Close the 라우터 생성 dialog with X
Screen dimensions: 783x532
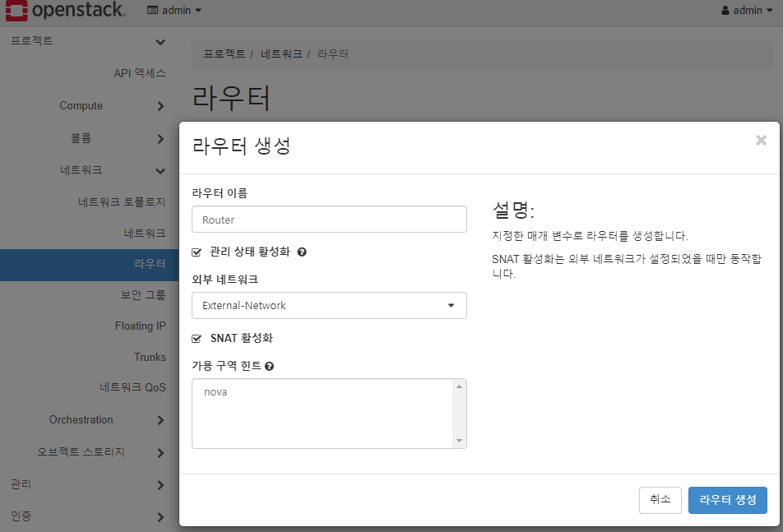click(x=761, y=141)
